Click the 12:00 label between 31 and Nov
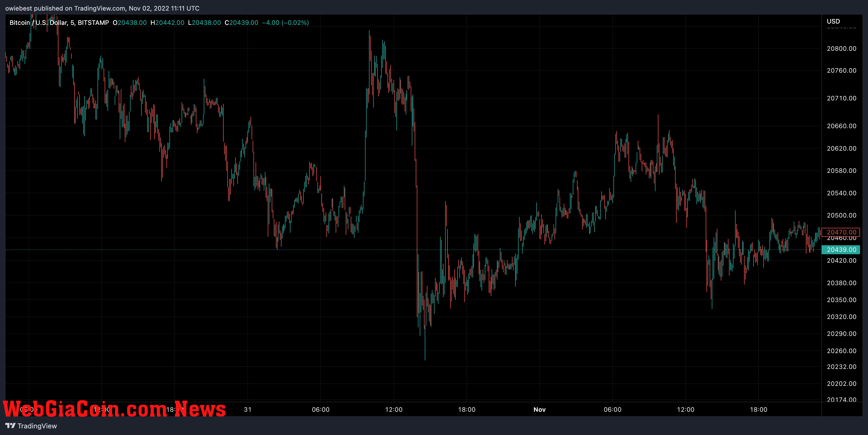 tap(394, 409)
